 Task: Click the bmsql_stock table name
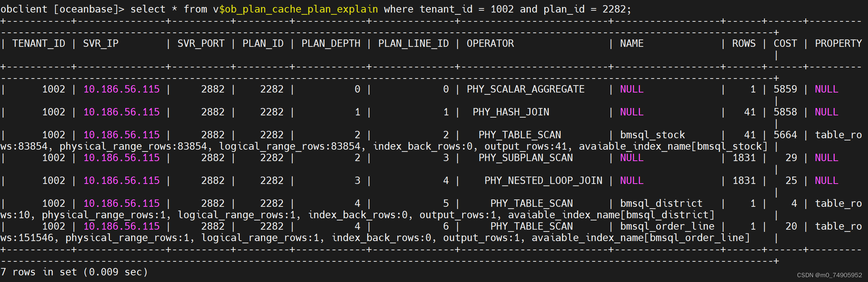(653, 135)
